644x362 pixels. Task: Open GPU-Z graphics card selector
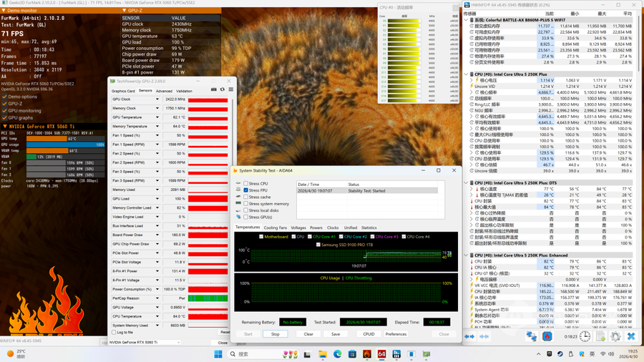click(x=145, y=342)
